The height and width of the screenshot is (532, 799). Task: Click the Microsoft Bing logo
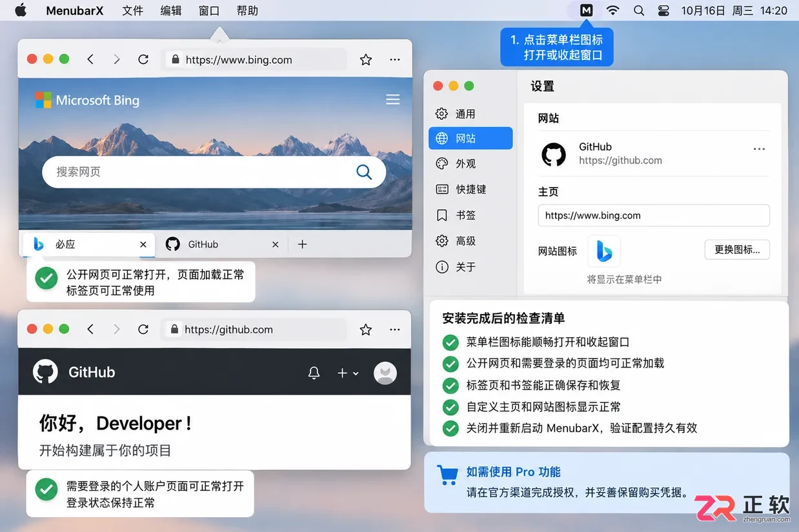(x=87, y=100)
